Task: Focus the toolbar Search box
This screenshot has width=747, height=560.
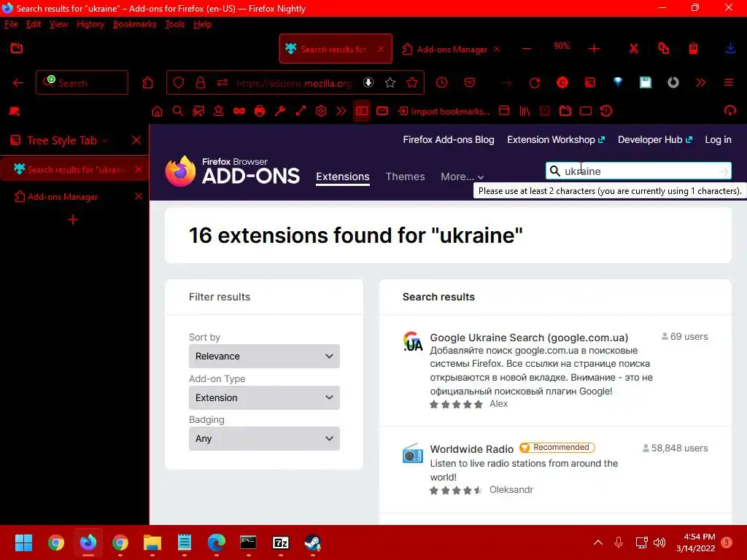Action: (x=82, y=82)
